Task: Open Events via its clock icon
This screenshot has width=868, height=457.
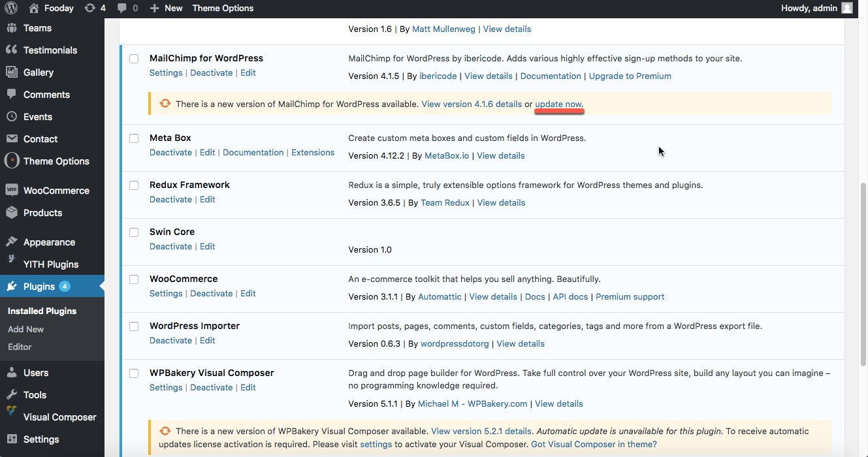Action: pyautogui.click(x=12, y=117)
